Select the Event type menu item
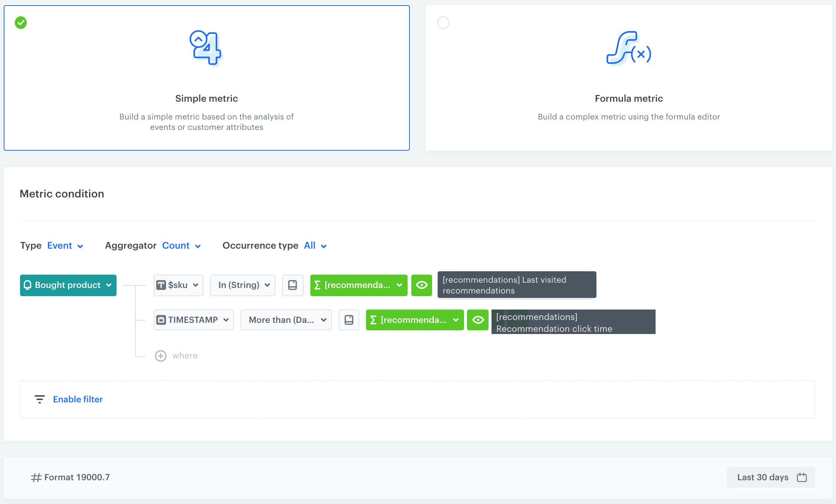 pyautogui.click(x=64, y=245)
